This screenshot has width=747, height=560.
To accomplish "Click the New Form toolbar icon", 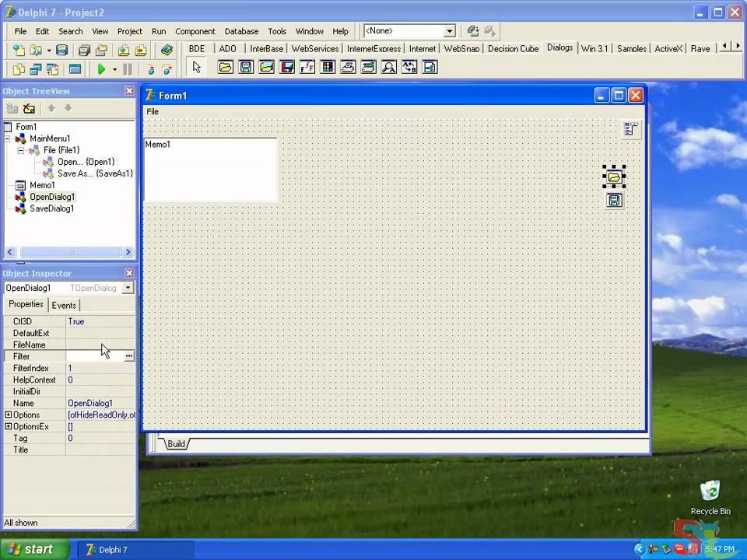I will 75,69.
